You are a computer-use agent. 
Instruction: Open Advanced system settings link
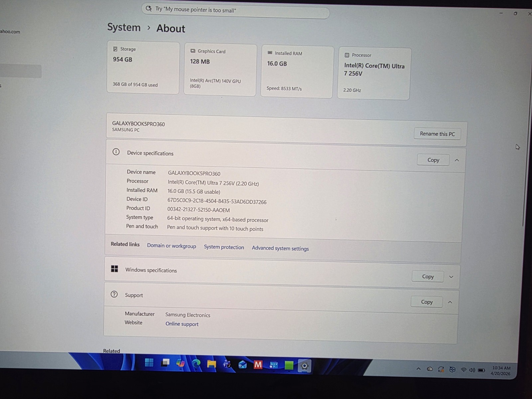[280, 248]
